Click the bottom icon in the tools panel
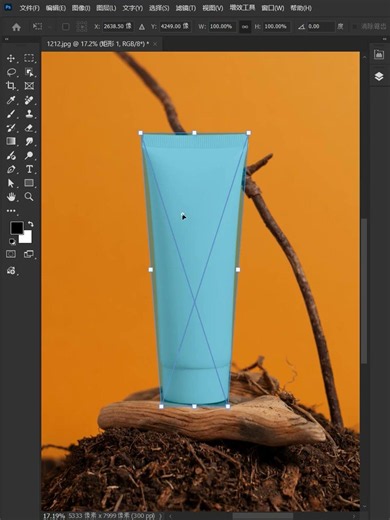 [x=11, y=270]
